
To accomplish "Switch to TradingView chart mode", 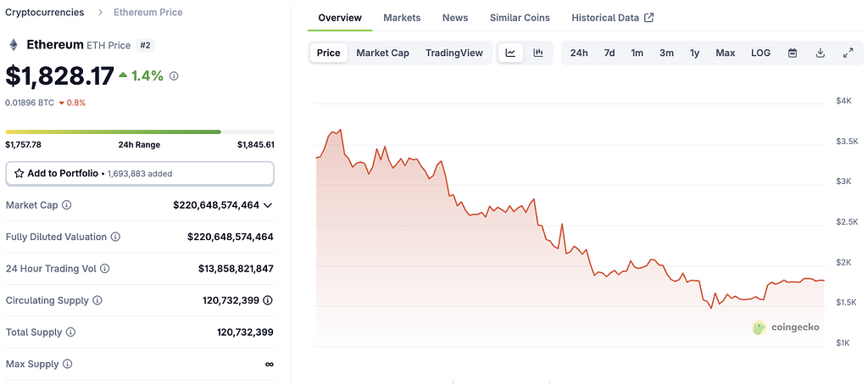I will [453, 53].
